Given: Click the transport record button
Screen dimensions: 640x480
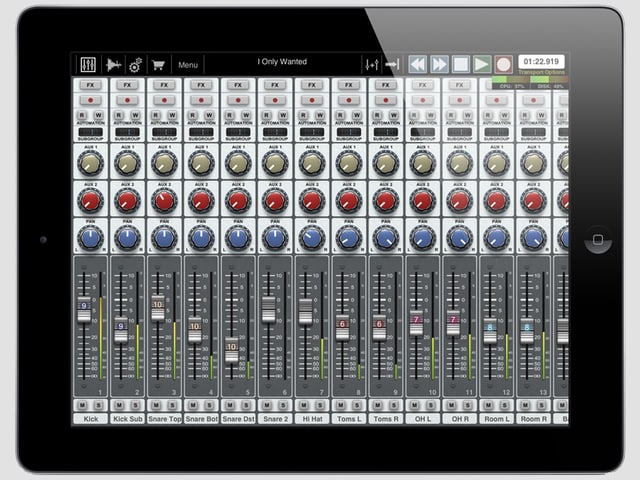Looking at the screenshot, I should [x=504, y=64].
